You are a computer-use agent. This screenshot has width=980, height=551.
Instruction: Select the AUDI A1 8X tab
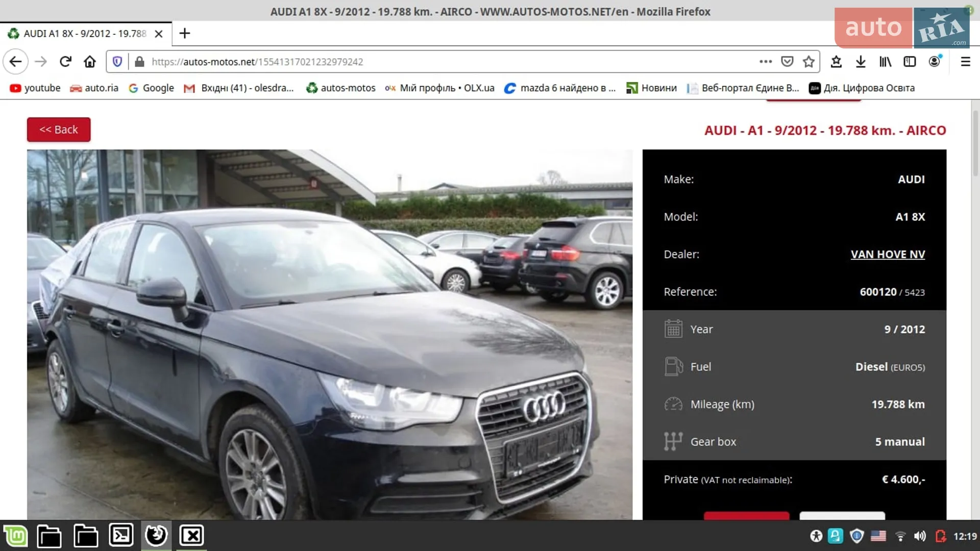coord(86,34)
